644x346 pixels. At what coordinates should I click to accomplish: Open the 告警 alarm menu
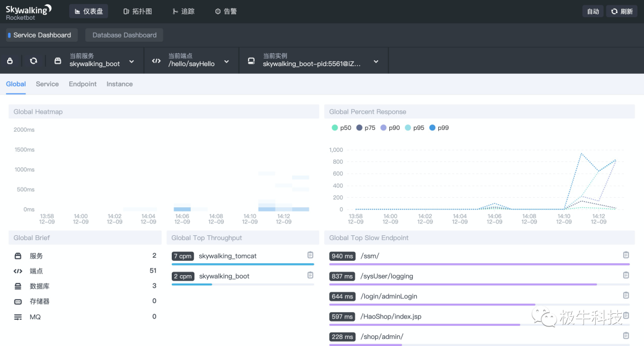226,11
